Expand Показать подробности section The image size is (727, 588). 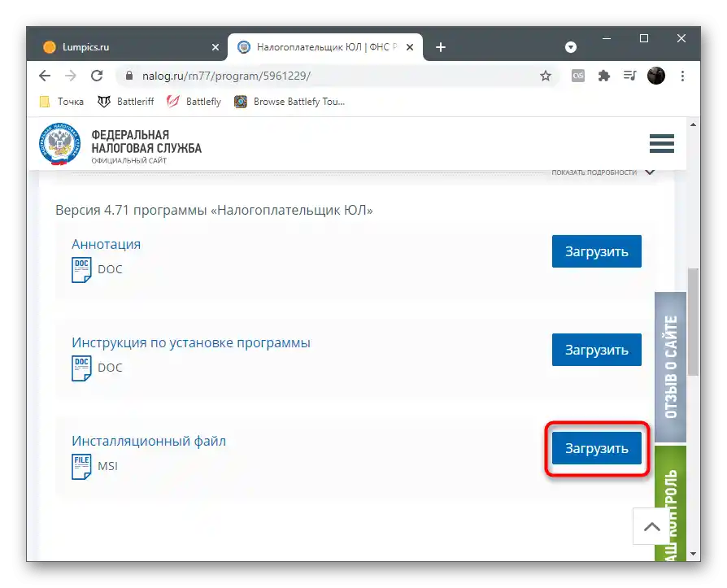[x=603, y=172]
